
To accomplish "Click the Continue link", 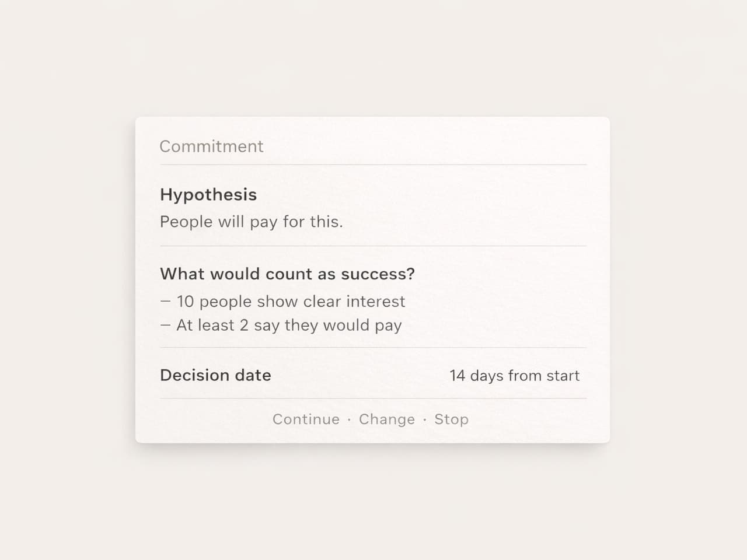I will 306,419.
